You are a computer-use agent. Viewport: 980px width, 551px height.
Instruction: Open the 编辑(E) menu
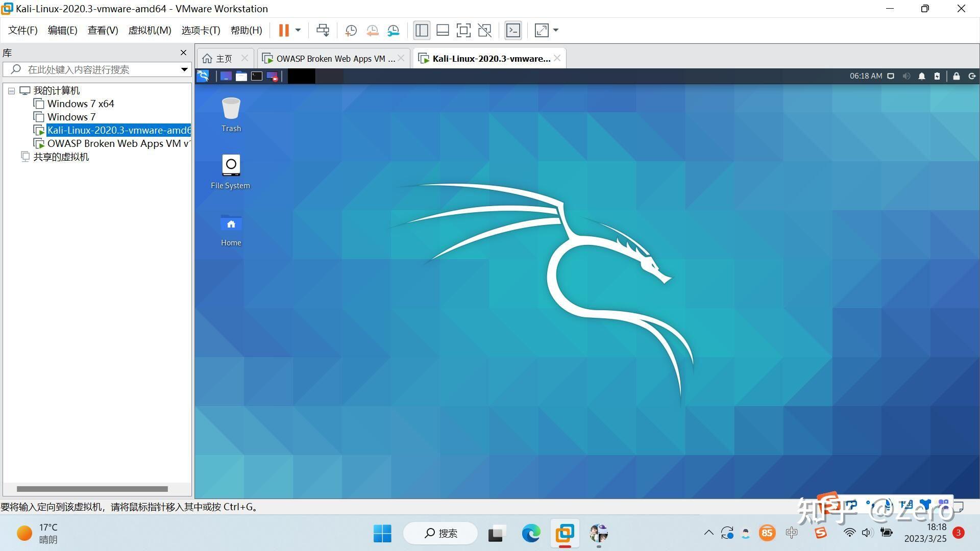(x=62, y=31)
